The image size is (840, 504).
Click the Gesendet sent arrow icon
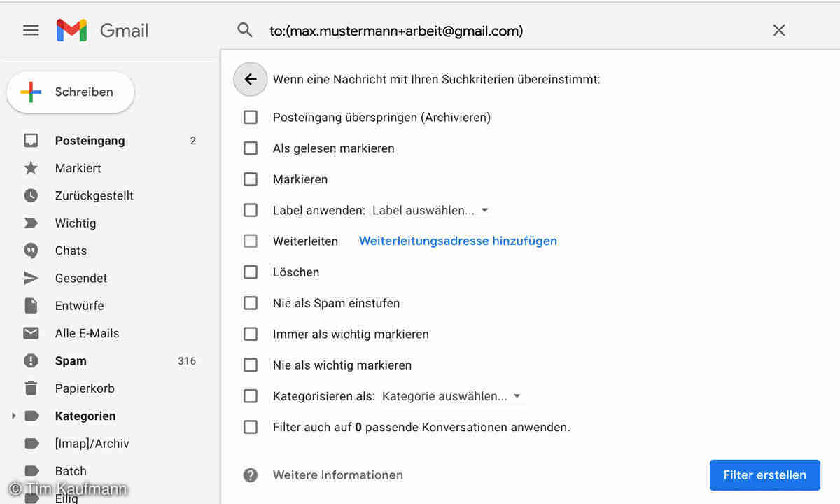tap(31, 279)
